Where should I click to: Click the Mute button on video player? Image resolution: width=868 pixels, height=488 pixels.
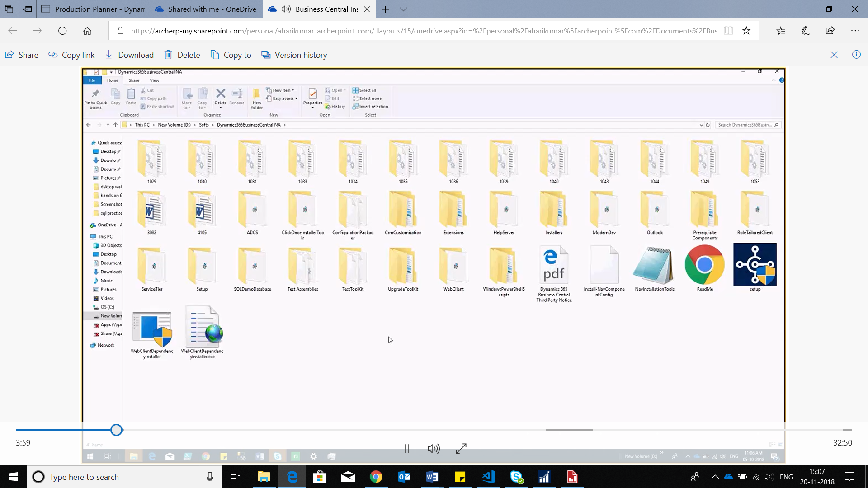pyautogui.click(x=434, y=449)
